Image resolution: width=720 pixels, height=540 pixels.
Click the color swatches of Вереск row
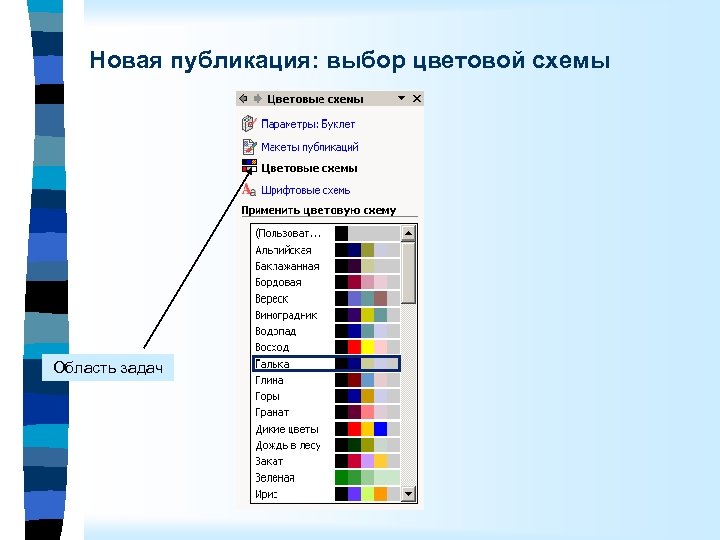point(367,299)
